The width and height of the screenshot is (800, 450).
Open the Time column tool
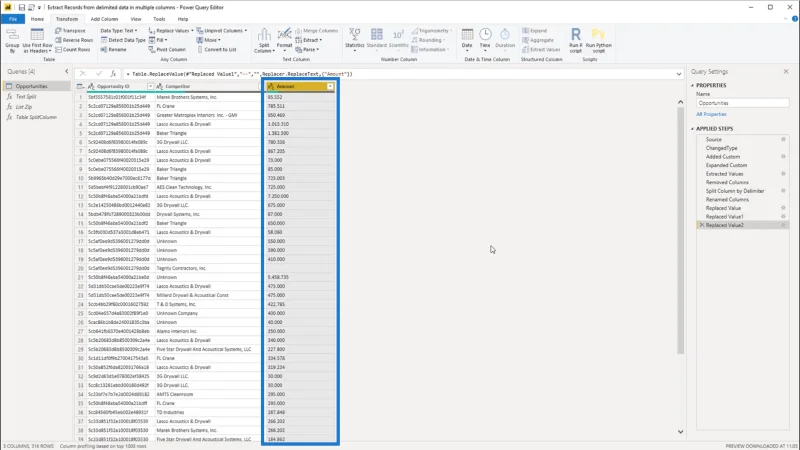(x=485, y=39)
